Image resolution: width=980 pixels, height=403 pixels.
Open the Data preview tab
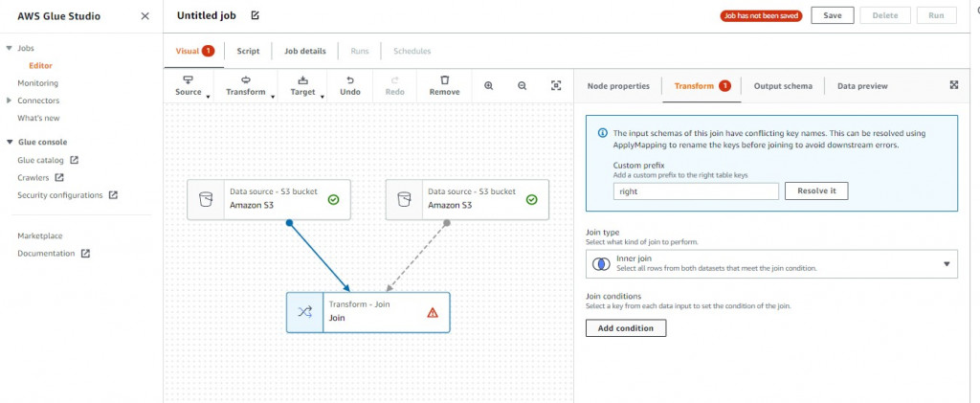coord(862,86)
